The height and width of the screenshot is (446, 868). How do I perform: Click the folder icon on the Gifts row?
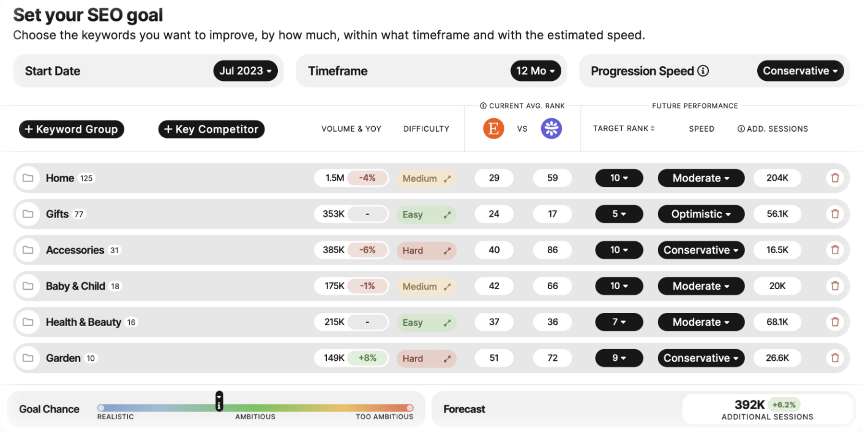pos(28,214)
